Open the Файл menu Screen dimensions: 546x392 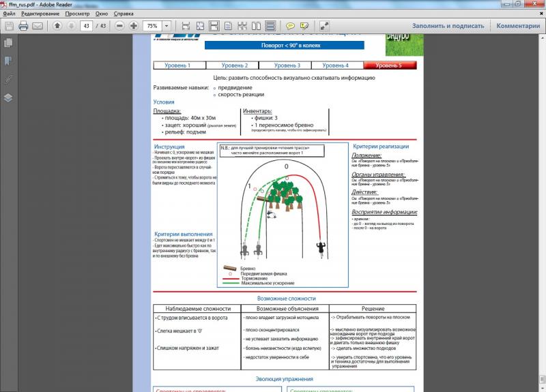point(9,14)
